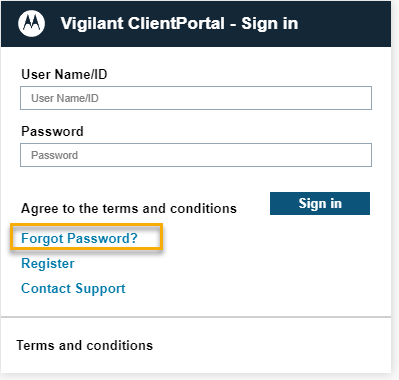Click the Password label above the field
This screenshot has height=380, width=399.
click(52, 131)
